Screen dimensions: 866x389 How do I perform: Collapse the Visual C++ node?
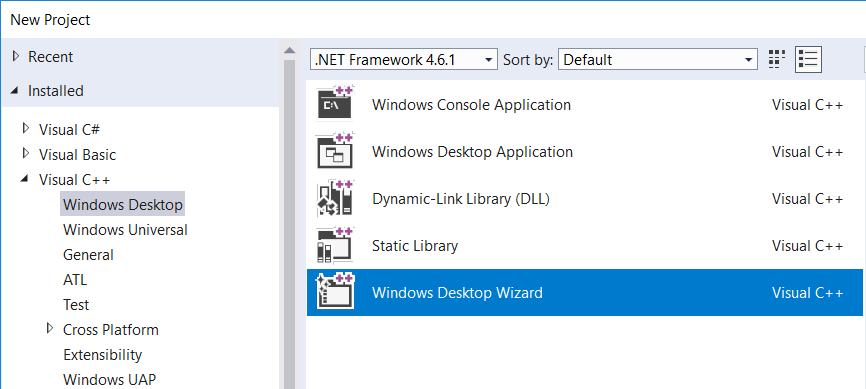click(x=24, y=179)
